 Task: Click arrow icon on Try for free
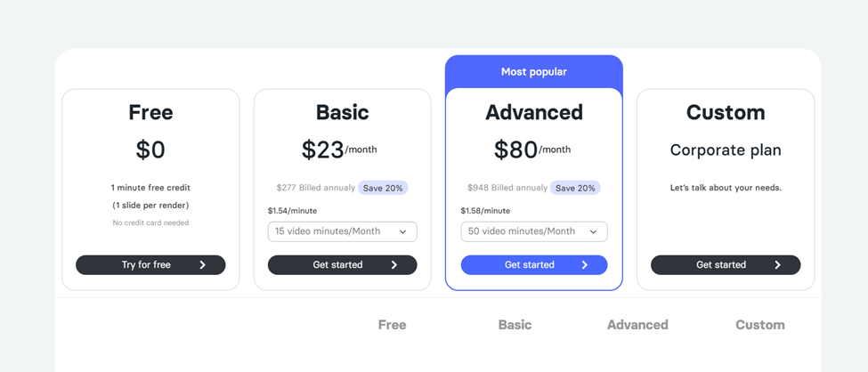pos(203,264)
